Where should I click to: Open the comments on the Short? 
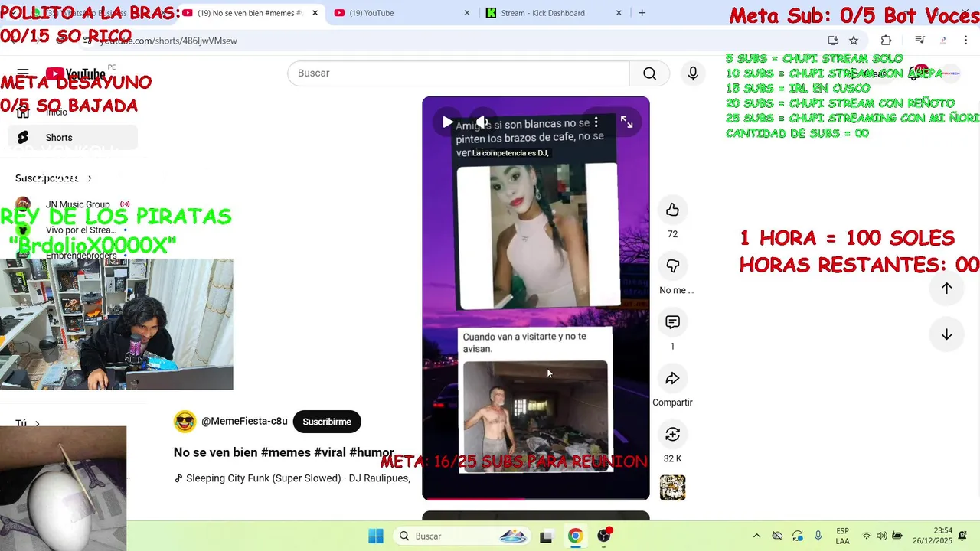pos(672,322)
